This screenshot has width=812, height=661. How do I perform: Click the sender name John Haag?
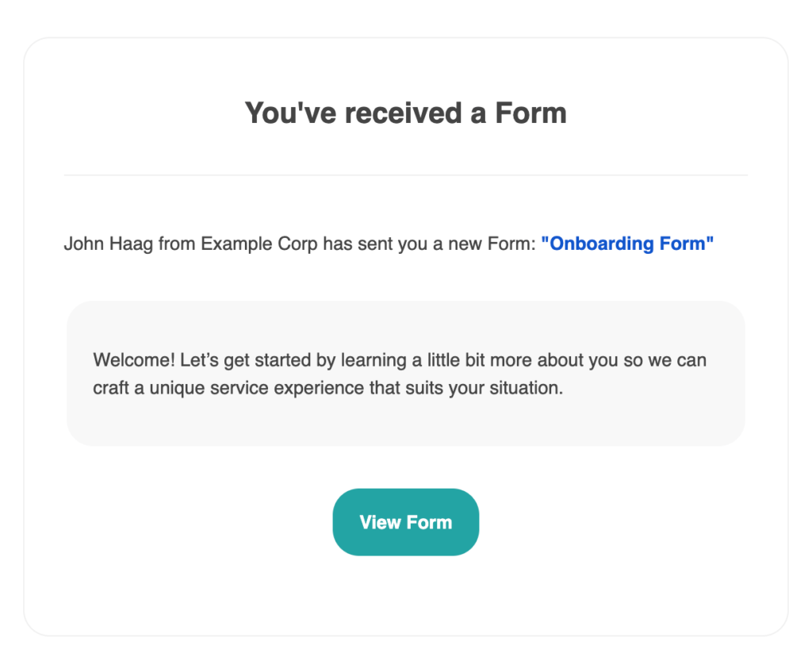[x=108, y=243]
